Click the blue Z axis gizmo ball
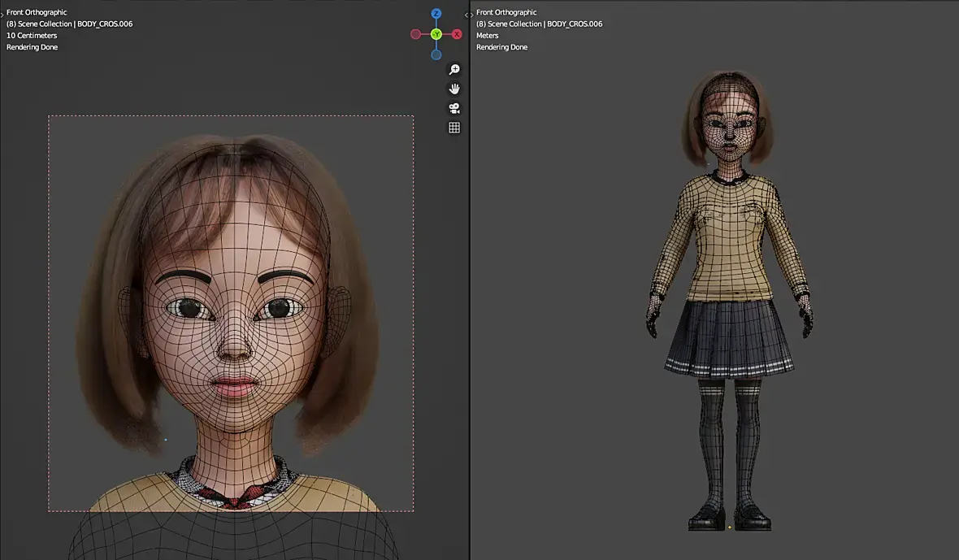The image size is (959, 560). click(x=436, y=14)
